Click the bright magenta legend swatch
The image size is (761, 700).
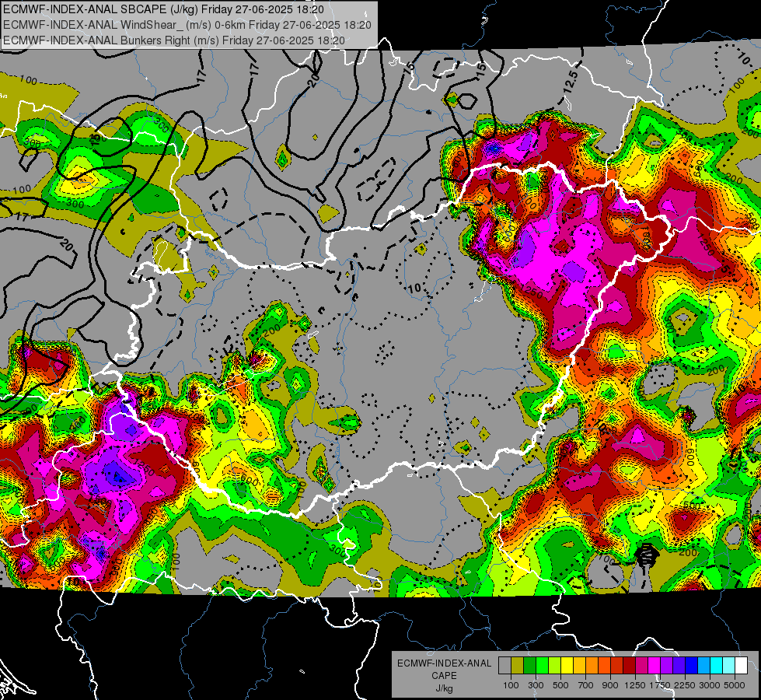655,666
